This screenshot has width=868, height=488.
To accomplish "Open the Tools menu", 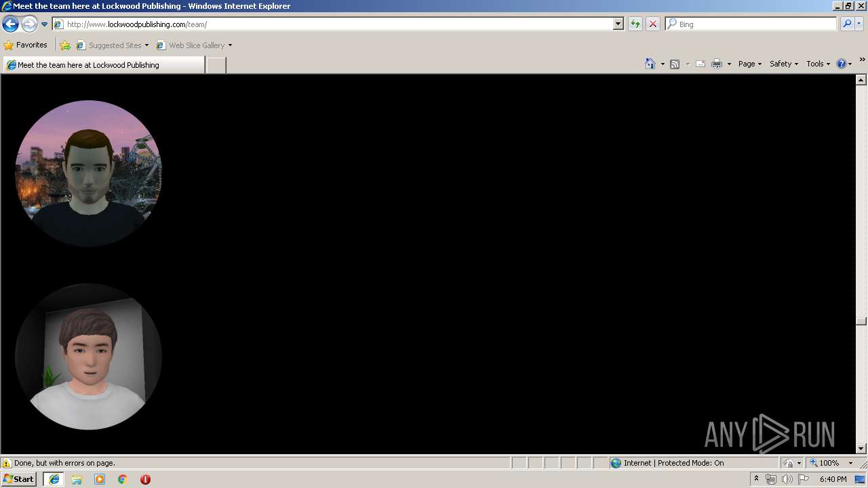I will click(x=818, y=64).
